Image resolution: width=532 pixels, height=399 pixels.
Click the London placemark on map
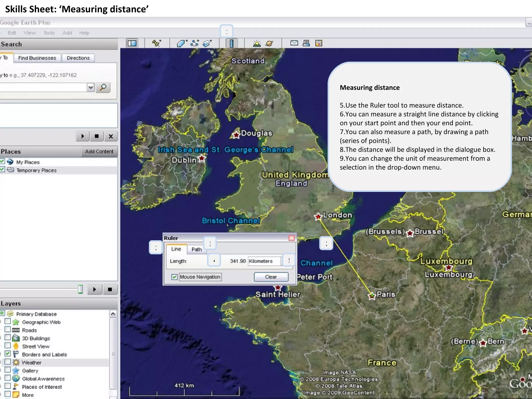click(x=318, y=216)
